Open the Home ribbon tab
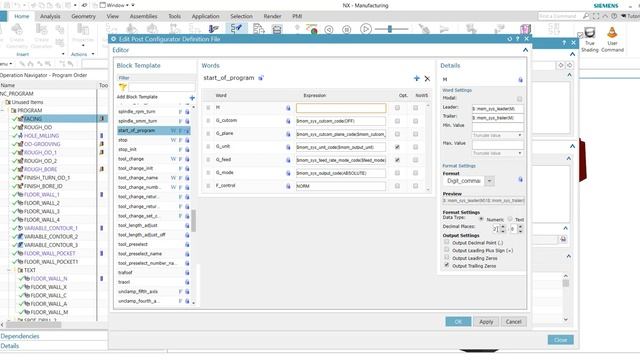640x360 pixels. (22, 16)
